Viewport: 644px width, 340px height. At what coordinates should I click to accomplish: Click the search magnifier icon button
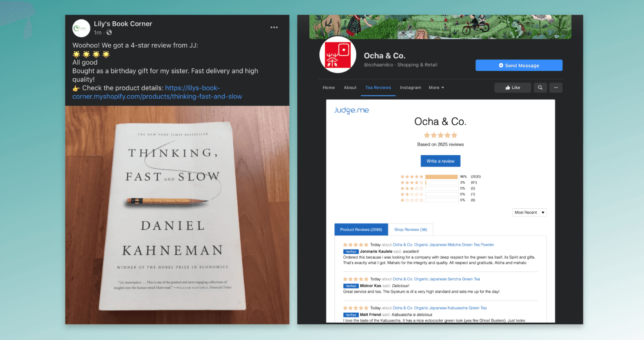point(540,87)
